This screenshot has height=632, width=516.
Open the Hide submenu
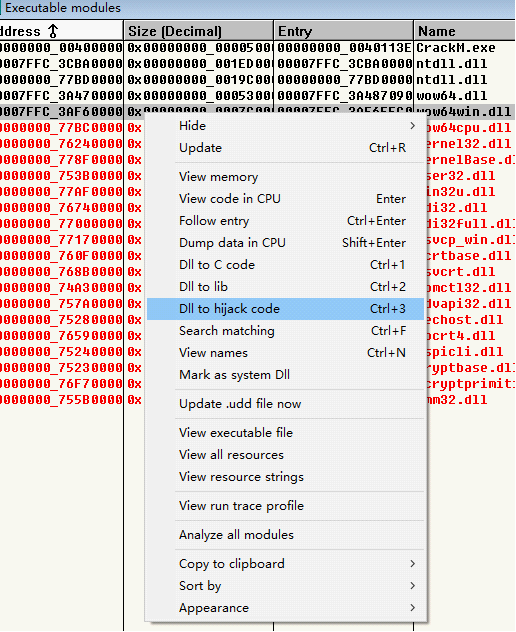[285, 126]
